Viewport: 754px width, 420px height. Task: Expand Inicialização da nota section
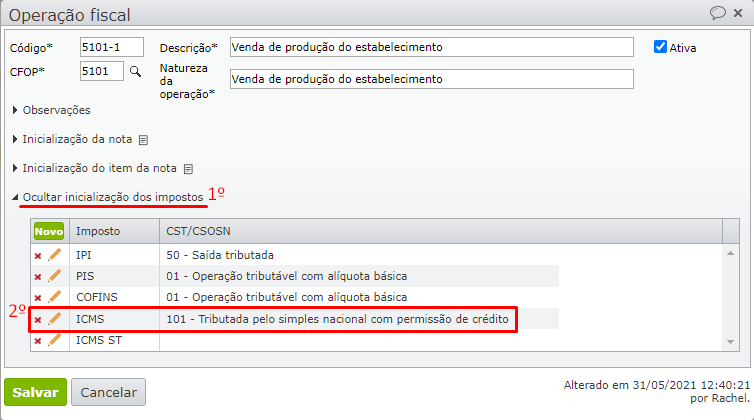click(78, 140)
